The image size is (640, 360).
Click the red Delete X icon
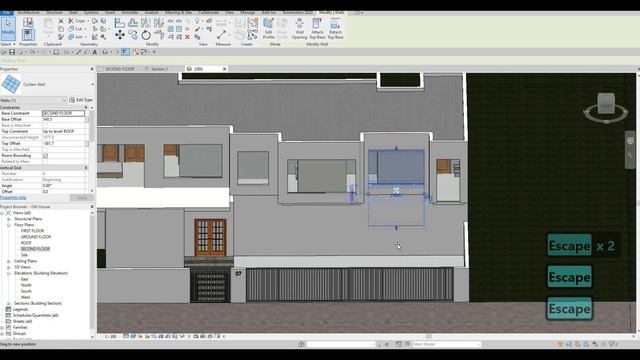click(x=187, y=37)
